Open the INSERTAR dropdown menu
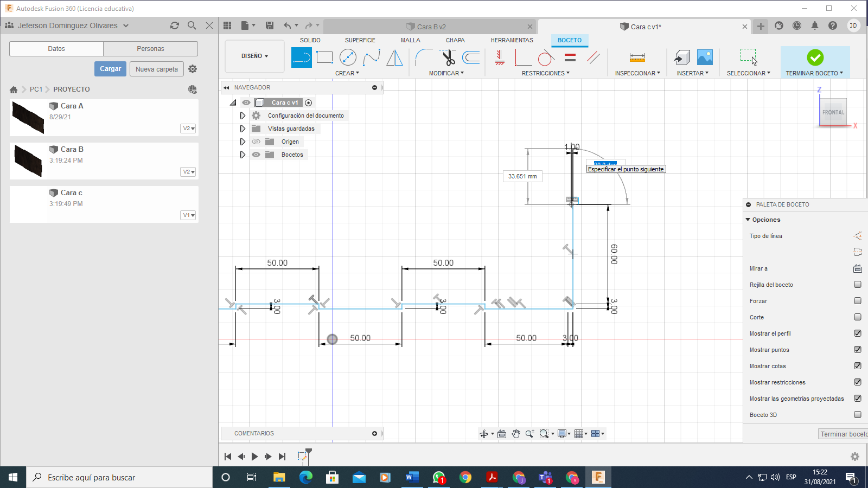Image resolution: width=868 pixels, height=488 pixels. click(693, 73)
